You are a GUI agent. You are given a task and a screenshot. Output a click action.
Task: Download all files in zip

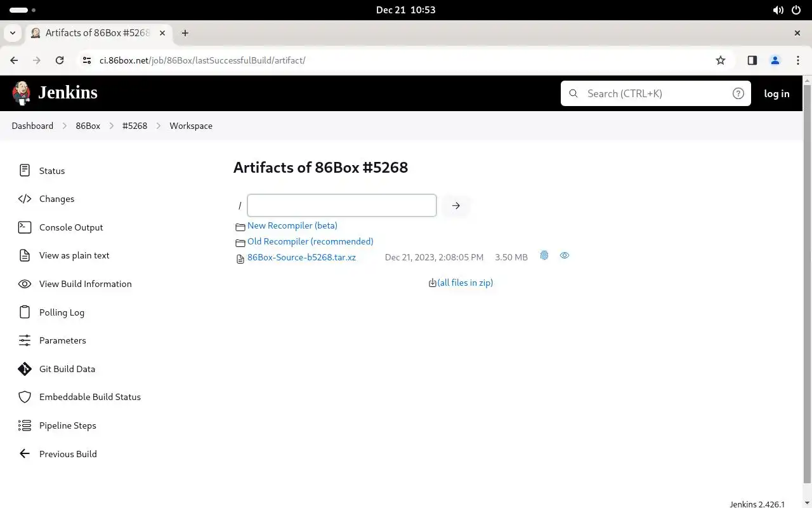[465, 283]
